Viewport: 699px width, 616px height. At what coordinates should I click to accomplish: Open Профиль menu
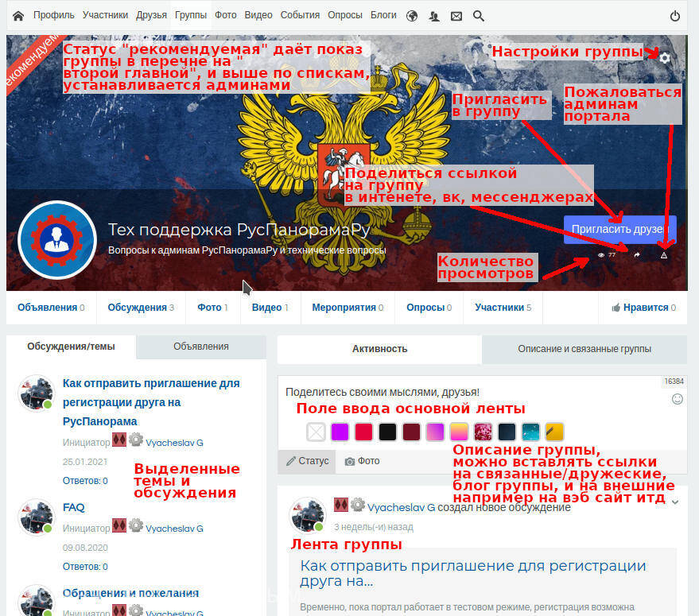pyautogui.click(x=54, y=15)
